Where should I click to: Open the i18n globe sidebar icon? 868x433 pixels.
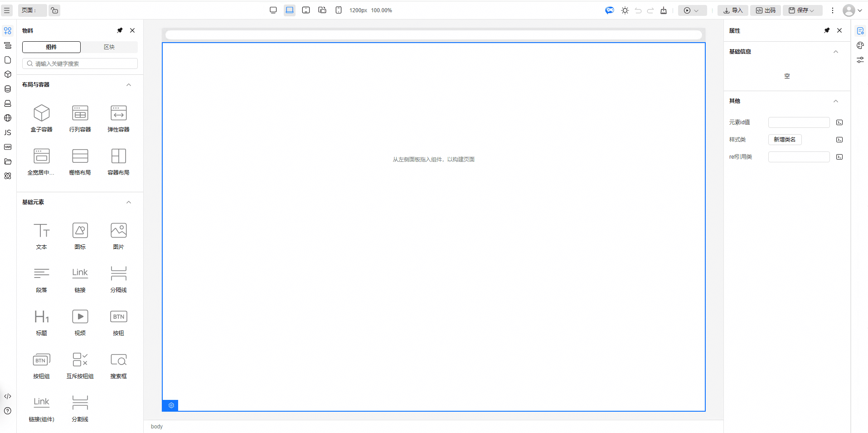[8, 118]
